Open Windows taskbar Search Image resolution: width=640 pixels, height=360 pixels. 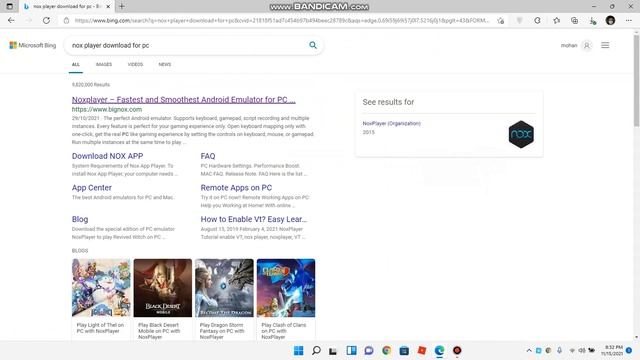click(x=316, y=351)
